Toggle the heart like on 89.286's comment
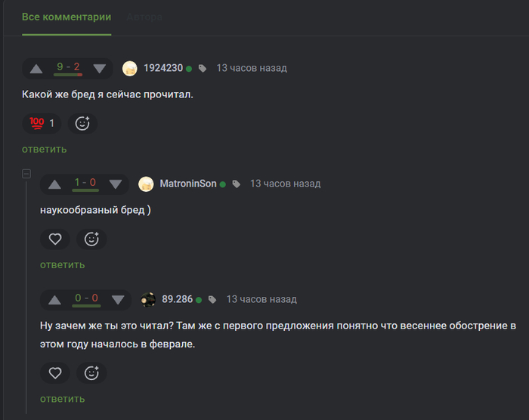 (55, 372)
